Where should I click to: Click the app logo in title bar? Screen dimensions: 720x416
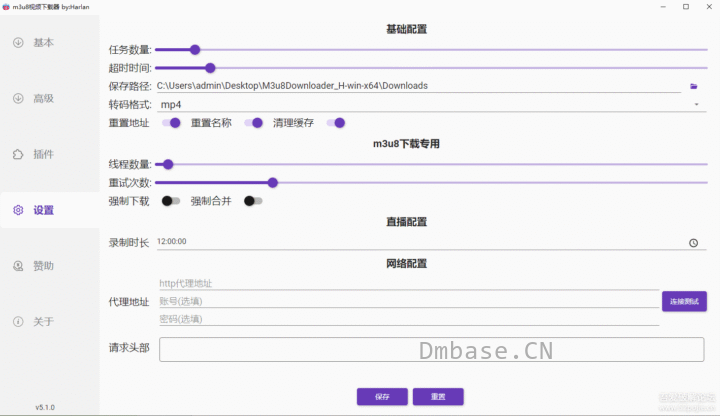[x=6, y=7]
